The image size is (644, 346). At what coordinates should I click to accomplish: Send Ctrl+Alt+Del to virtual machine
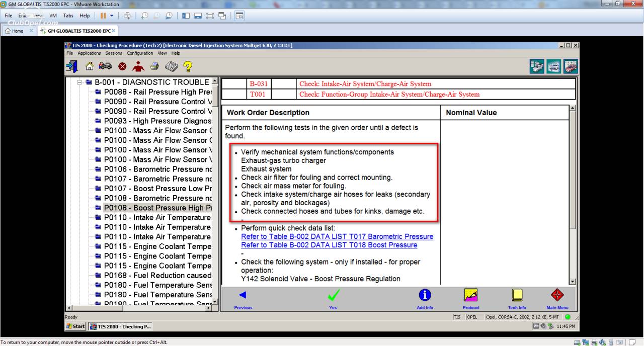(x=127, y=16)
